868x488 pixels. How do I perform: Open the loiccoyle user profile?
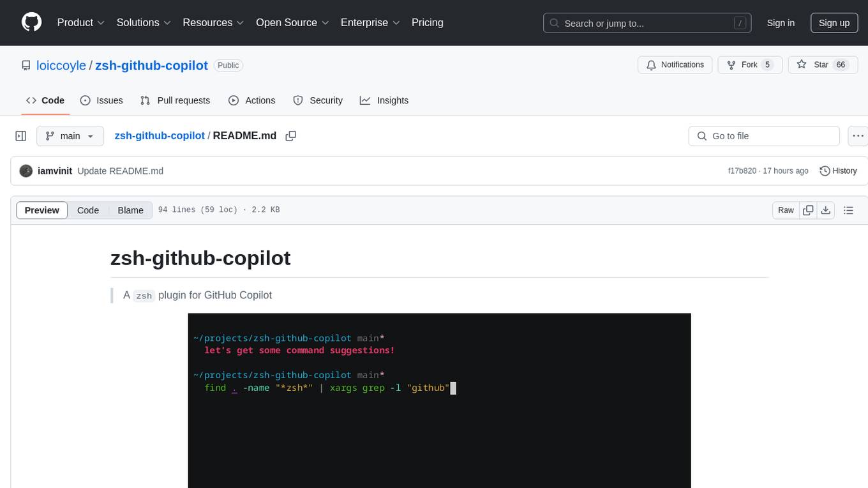[x=61, y=65]
